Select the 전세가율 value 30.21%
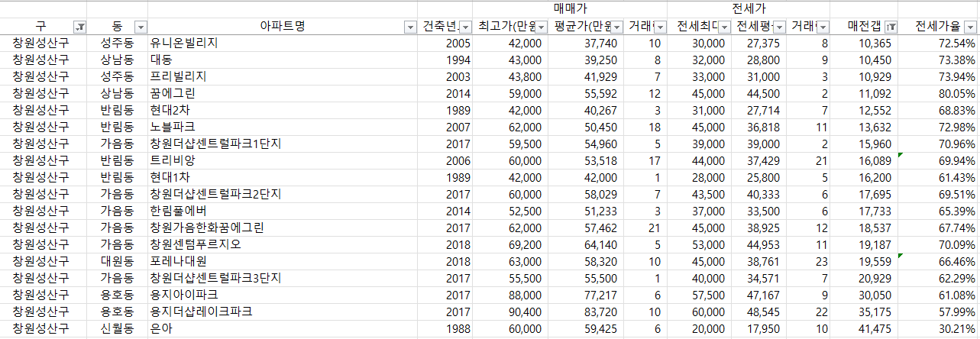980x339 pixels. click(x=940, y=328)
